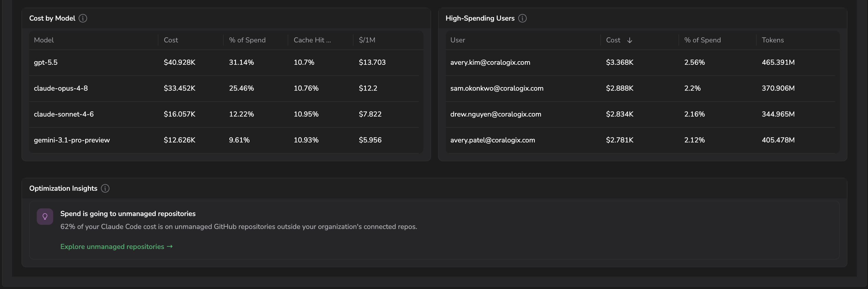868x289 pixels.
Task: Click the Tokens column header
Action: tap(773, 40)
